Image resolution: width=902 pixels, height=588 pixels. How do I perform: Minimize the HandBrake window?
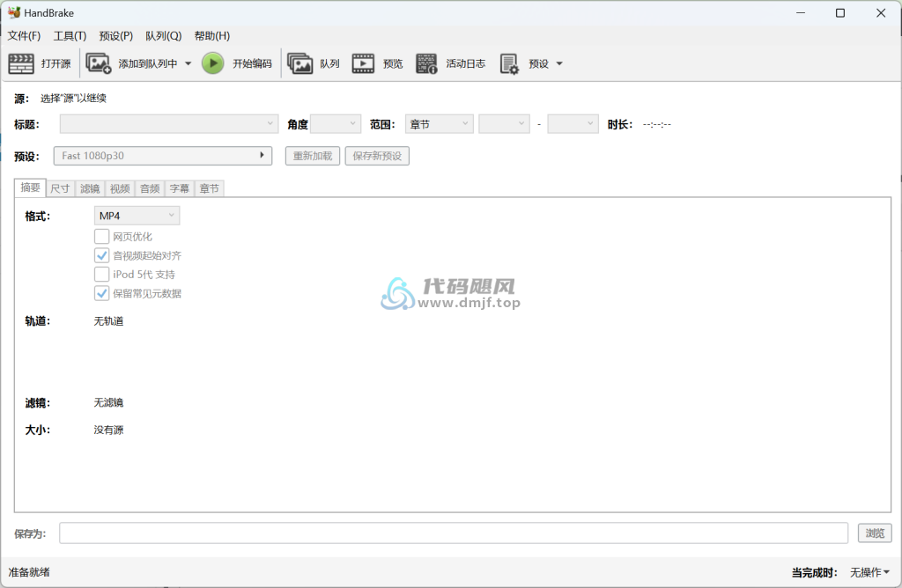(801, 12)
